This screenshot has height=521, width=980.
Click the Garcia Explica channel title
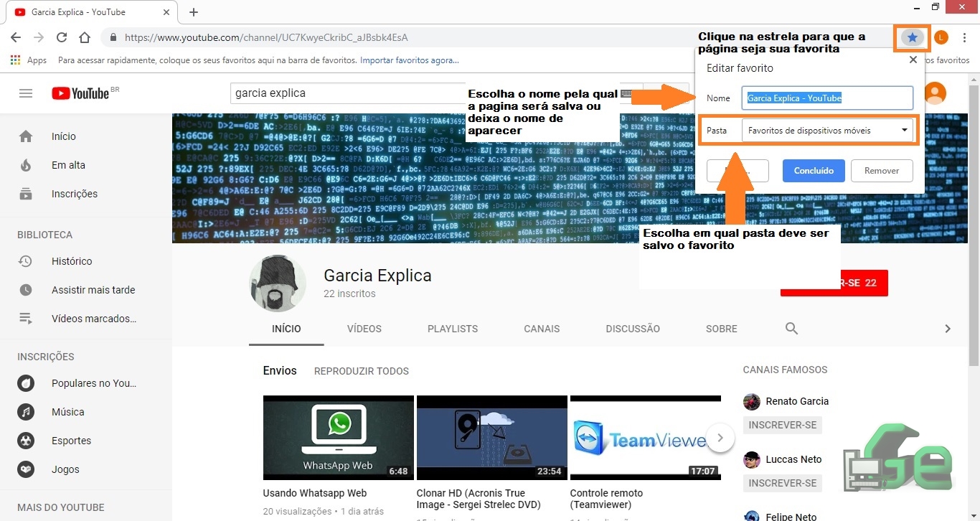pos(377,276)
